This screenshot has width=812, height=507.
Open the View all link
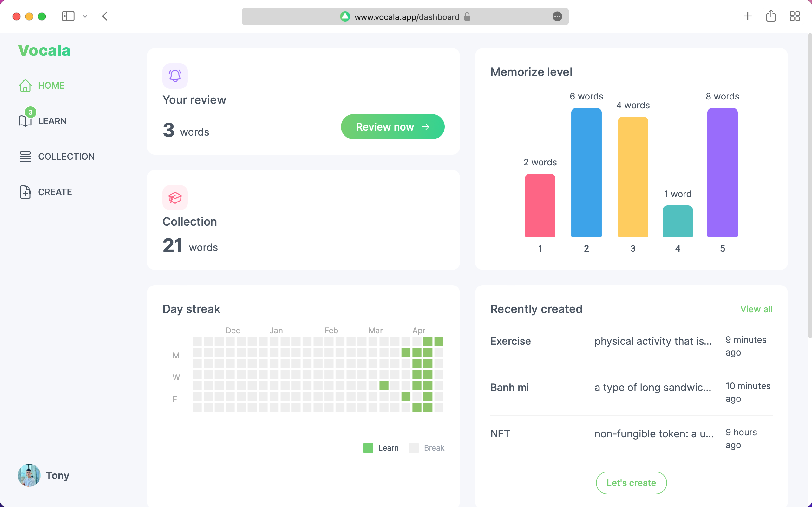pyautogui.click(x=756, y=309)
